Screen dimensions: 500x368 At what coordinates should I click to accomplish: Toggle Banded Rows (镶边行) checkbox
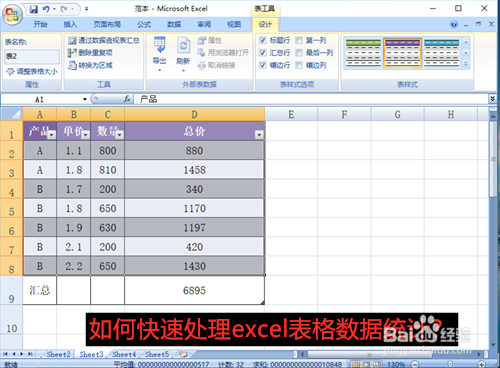click(263, 65)
